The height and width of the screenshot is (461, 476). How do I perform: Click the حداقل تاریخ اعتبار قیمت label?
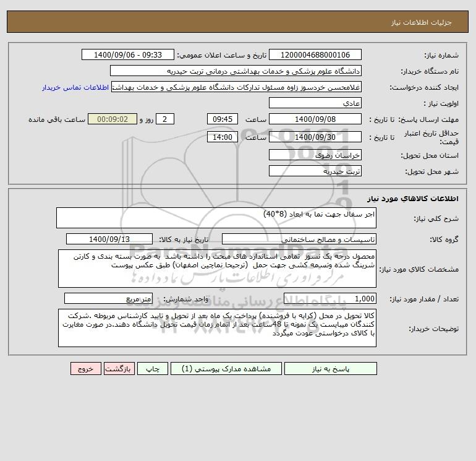click(x=431, y=137)
